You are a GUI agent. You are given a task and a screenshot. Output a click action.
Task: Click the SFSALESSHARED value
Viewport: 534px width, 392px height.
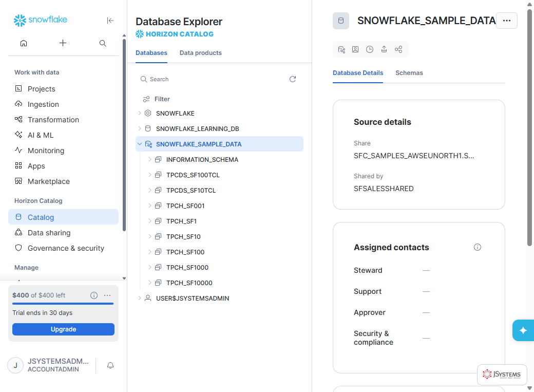[x=384, y=189]
